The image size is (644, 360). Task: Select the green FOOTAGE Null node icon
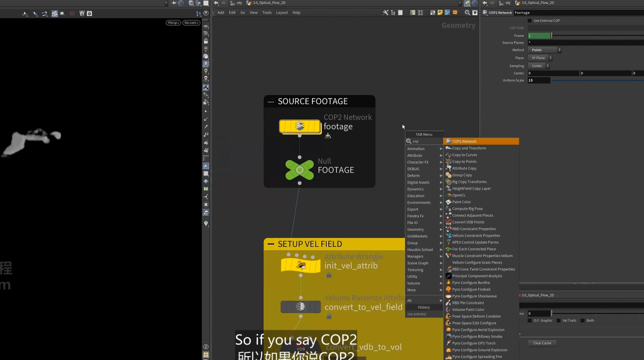point(300,170)
